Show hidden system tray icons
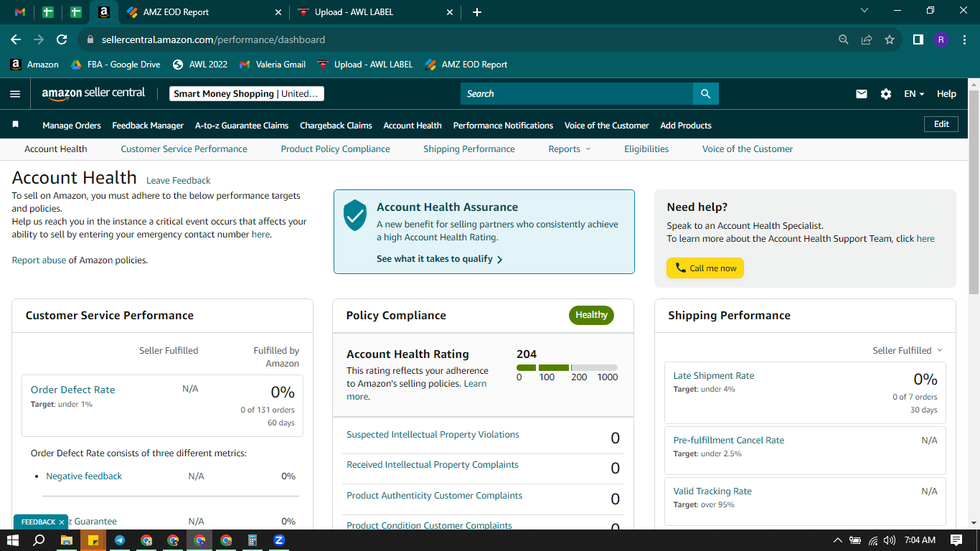Screen dimensions: 980x551 tap(837, 540)
